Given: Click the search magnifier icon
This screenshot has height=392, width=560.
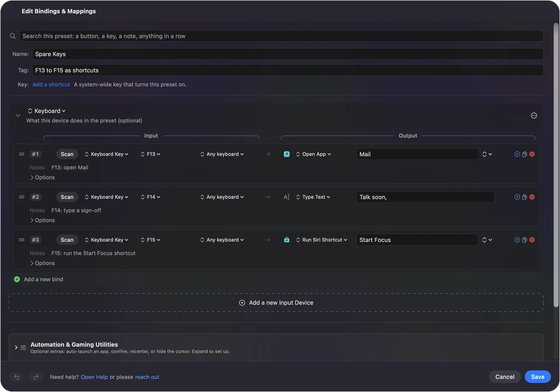Looking at the screenshot, I should pyautogui.click(x=13, y=36).
